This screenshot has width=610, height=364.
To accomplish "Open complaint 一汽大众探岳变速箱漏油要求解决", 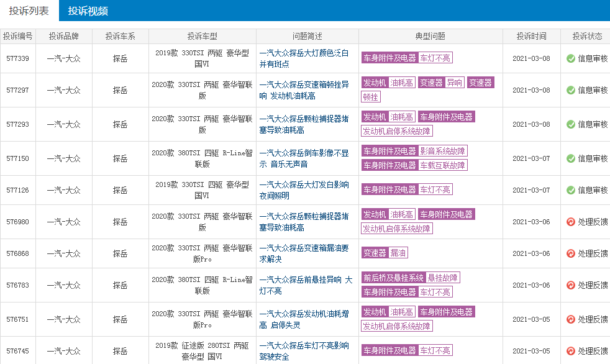I will pos(304,253).
